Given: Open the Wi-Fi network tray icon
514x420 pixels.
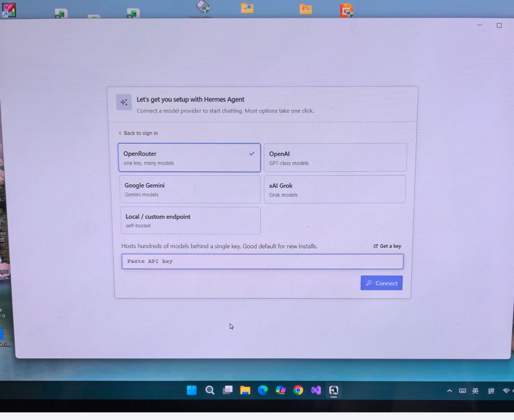Looking at the screenshot, I should 507,391.
